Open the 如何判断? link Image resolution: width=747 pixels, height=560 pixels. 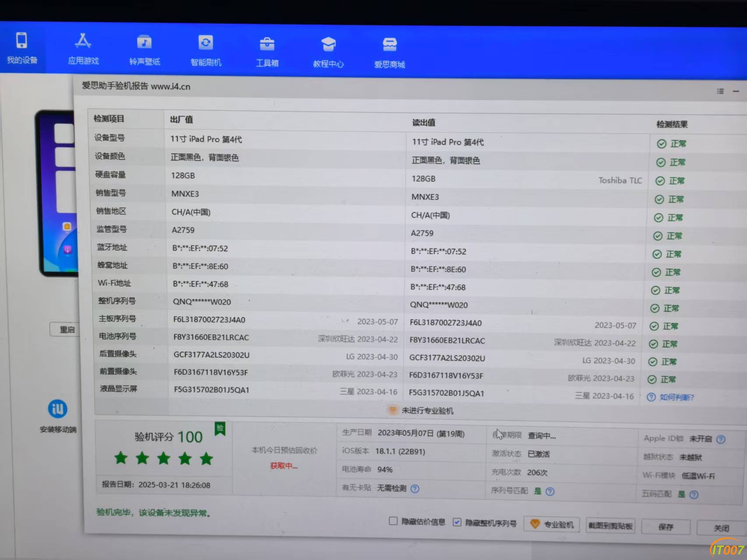677,397
